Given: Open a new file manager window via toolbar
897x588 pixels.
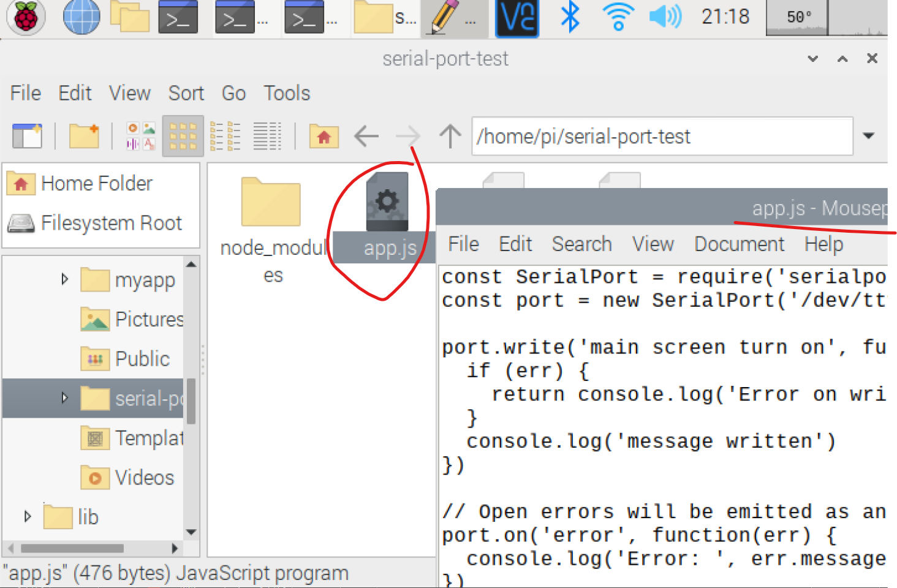Looking at the screenshot, I should click(x=26, y=136).
